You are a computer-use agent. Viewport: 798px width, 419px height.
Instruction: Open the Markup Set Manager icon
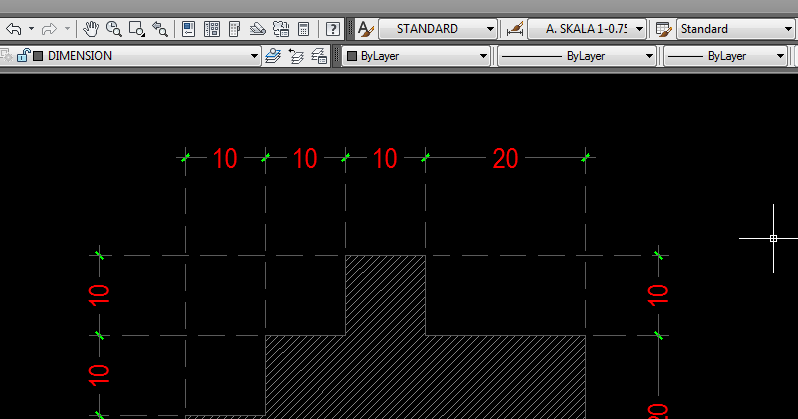click(x=280, y=29)
